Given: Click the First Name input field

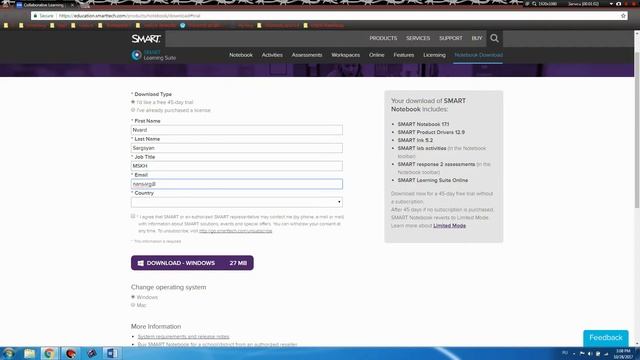Looking at the screenshot, I should pos(237,130).
